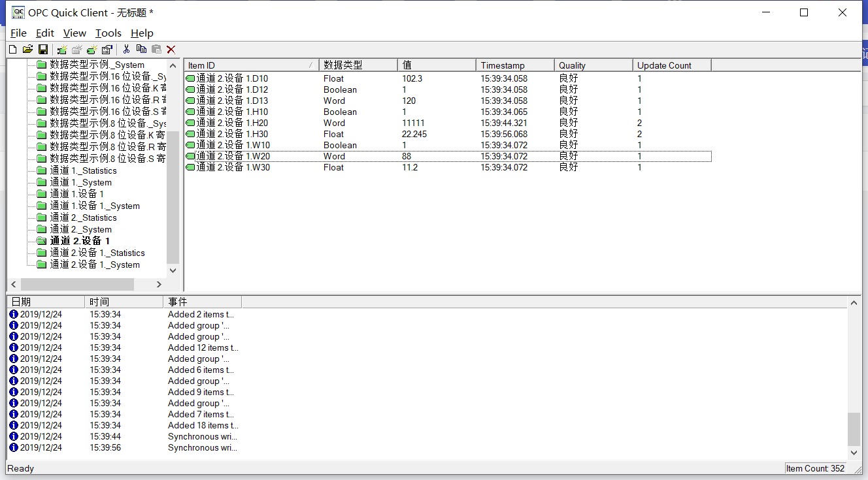Viewport: 868px width, 480px height.
Task: Click the 日期 event log column header
Action: pos(46,302)
